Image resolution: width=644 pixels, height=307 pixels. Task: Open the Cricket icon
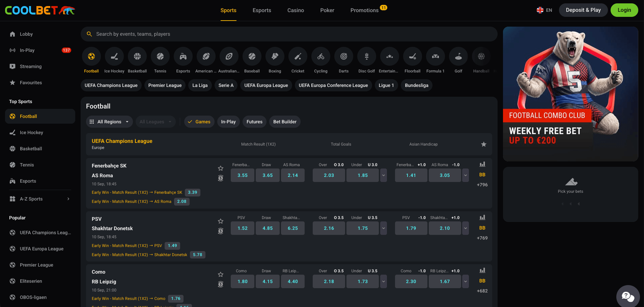tap(298, 57)
